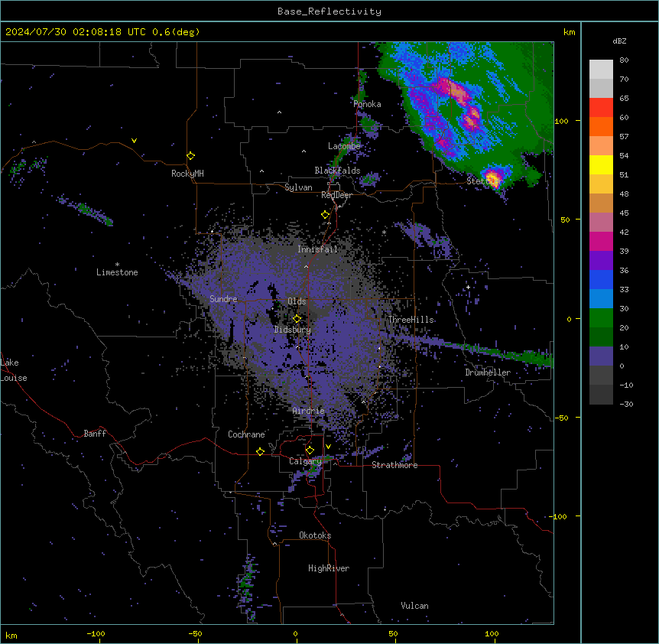Click the -100 tick on bottom axis
The image size is (659, 644).
96,633
